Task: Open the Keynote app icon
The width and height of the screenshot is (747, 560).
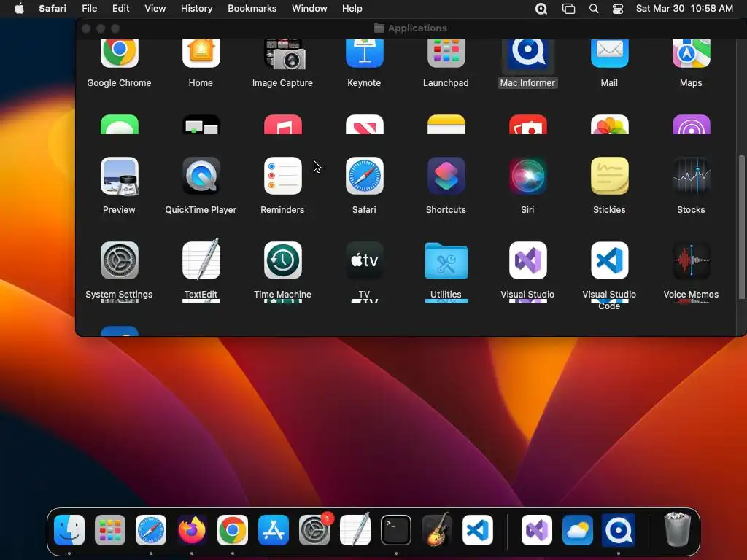Action: [365, 53]
